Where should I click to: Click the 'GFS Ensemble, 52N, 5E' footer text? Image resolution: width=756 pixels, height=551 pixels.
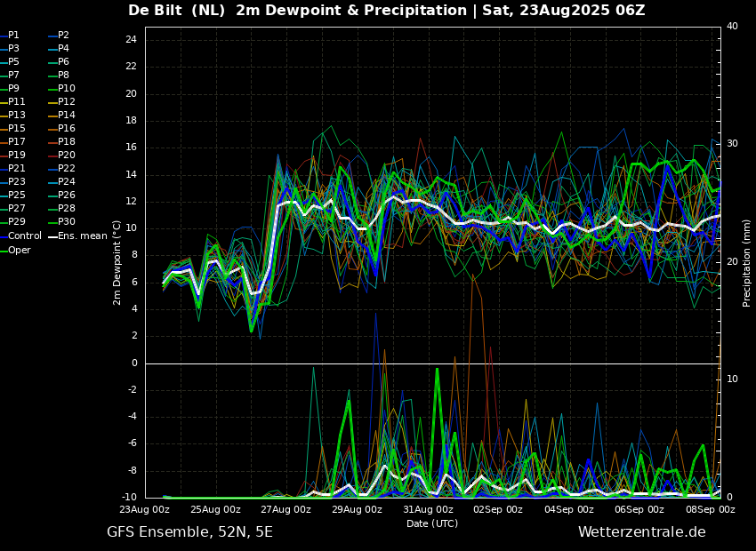190,532
